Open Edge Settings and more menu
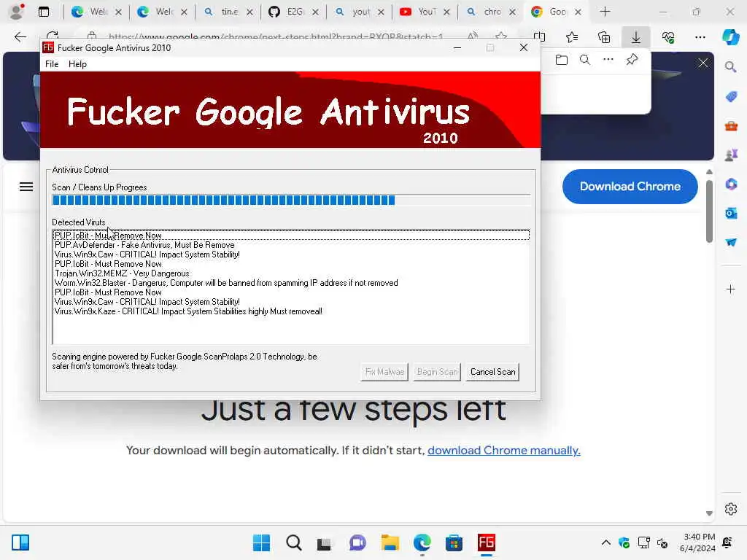This screenshot has width=747, height=560. pos(700,37)
